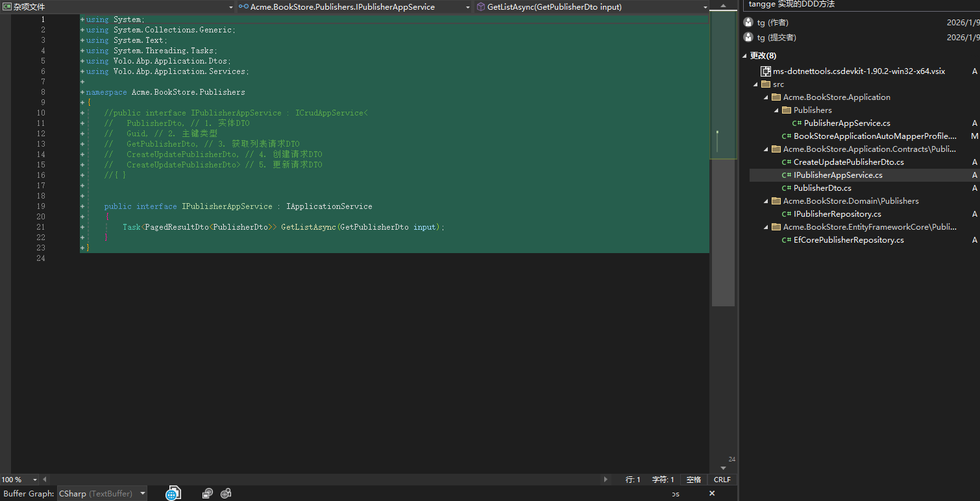Image resolution: width=980 pixels, height=501 pixels.
Task: Click namespace Acme.BookStore.Publishers in line 8
Action: (165, 92)
